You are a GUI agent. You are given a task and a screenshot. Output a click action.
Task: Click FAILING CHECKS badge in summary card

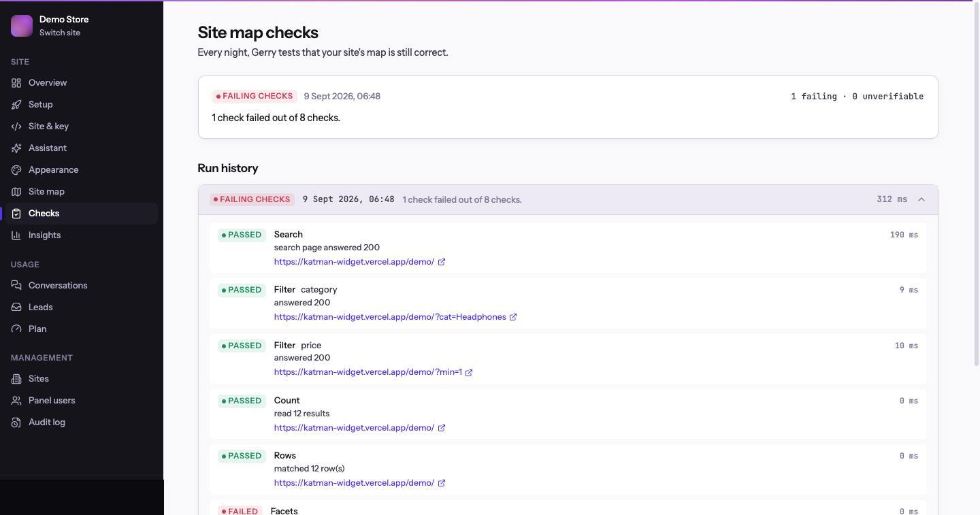(255, 96)
